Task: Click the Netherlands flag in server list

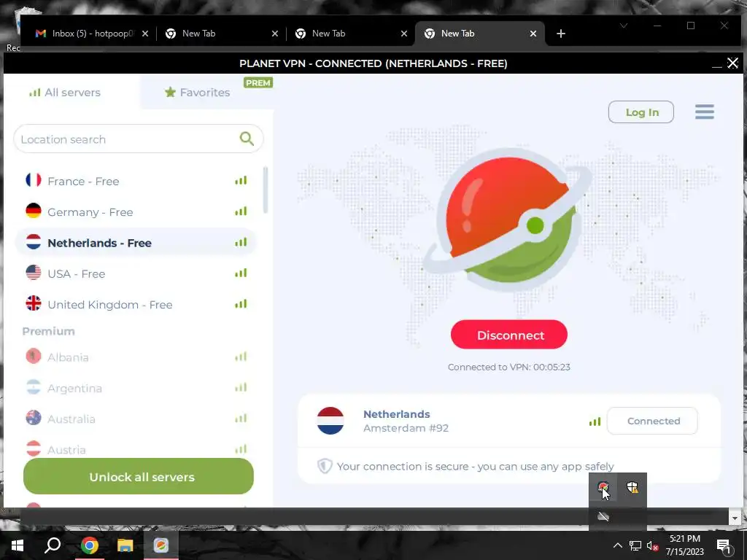Action: coord(34,242)
